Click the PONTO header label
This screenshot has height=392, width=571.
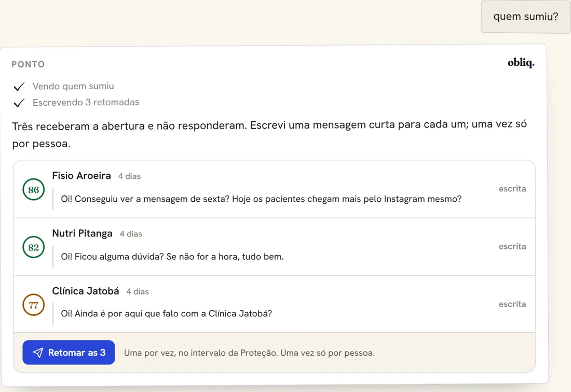click(x=29, y=64)
